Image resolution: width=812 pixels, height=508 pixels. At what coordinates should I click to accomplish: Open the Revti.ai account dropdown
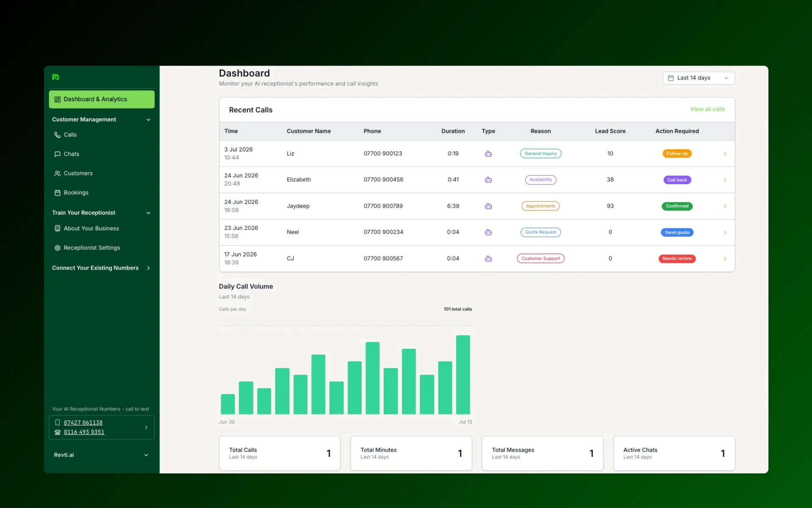tap(101, 455)
